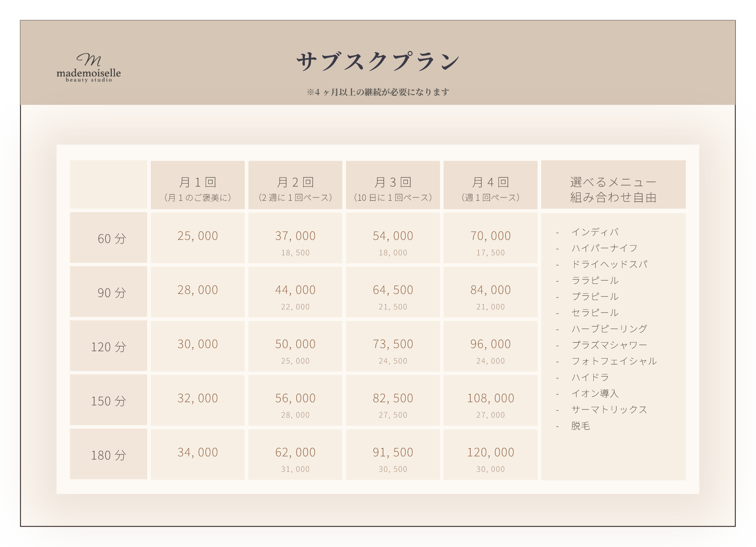Click the 73,500 price cell

(x=393, y=344)
